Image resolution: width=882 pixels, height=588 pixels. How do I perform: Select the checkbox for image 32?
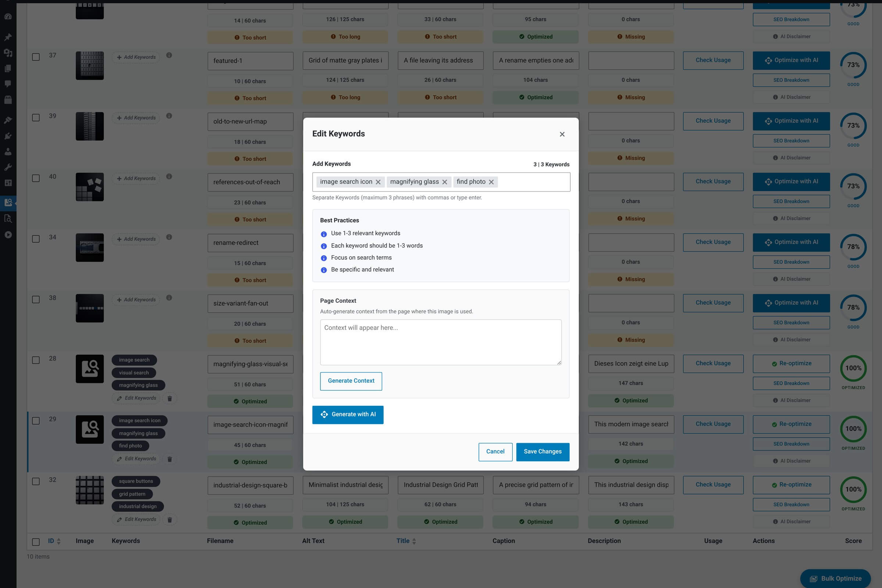(x=36, y=481)
